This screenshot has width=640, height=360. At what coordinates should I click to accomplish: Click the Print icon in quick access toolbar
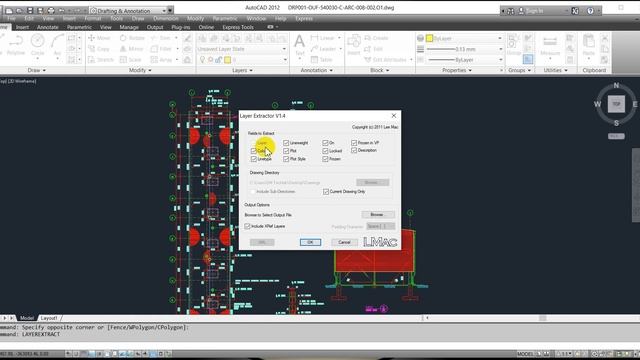coord(51,10)
